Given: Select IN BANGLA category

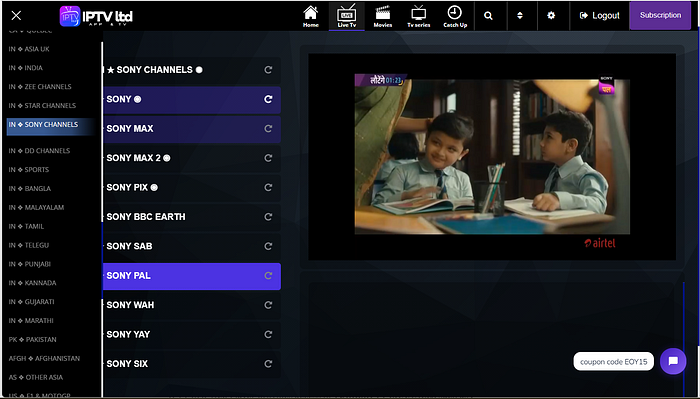Looking at the screenshot, I should click(x=29, y=188).
